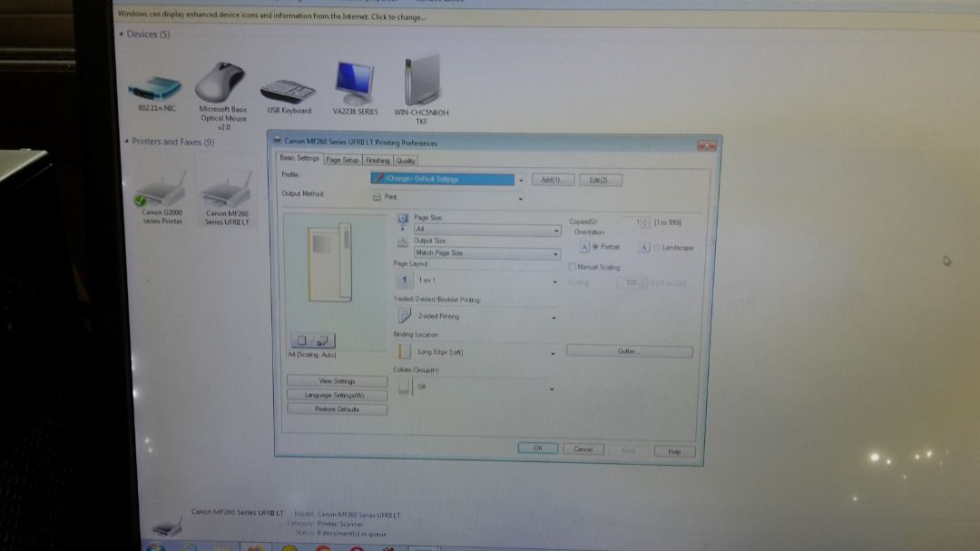
Task: Click the Landscape orientation page icon
Action: point(643,248)
